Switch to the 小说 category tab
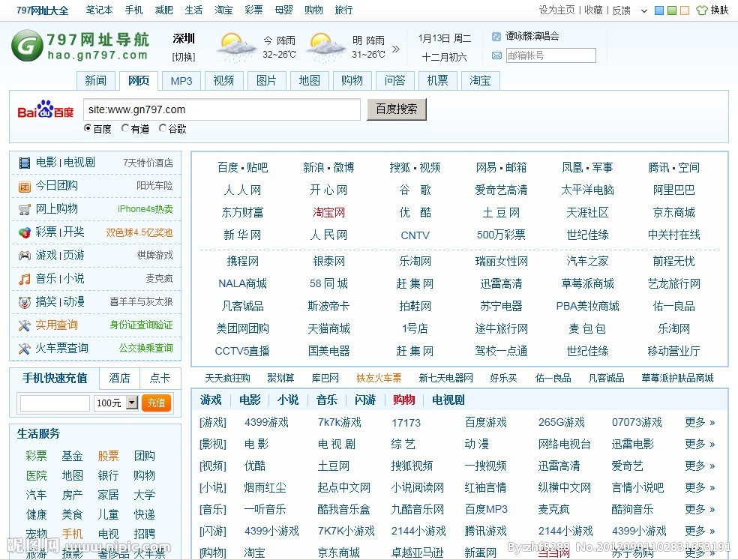 (x=287, y=400)
